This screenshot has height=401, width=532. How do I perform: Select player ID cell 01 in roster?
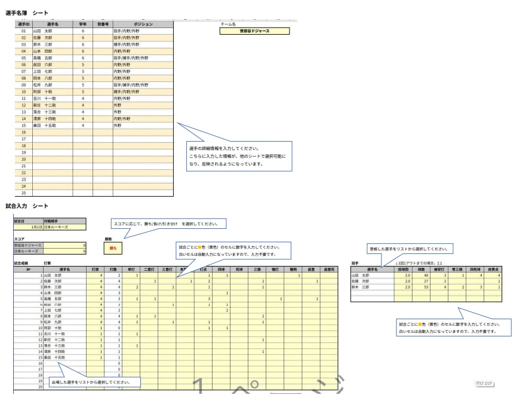(24, 31)
